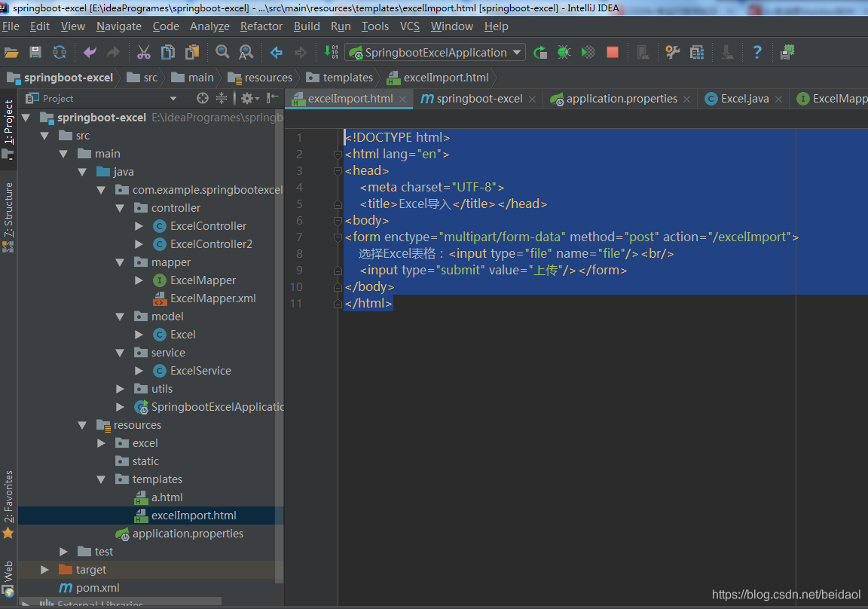Switch to the Excel.java tab
868x609 pixels.
(x=743, y=98)
